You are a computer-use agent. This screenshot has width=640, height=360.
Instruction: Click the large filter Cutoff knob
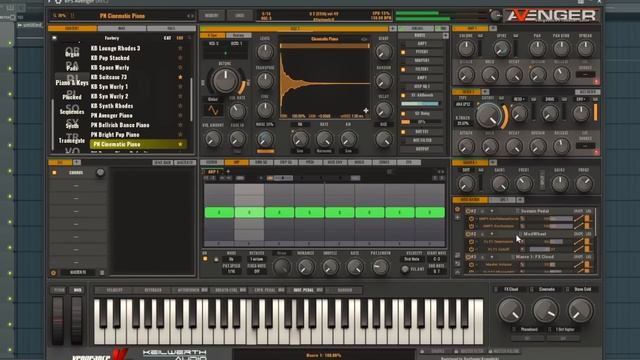489,115
